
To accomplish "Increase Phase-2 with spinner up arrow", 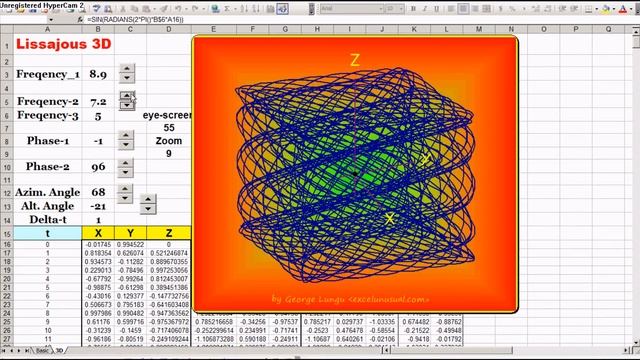I will pyautogui.click(x=125, y=163).
